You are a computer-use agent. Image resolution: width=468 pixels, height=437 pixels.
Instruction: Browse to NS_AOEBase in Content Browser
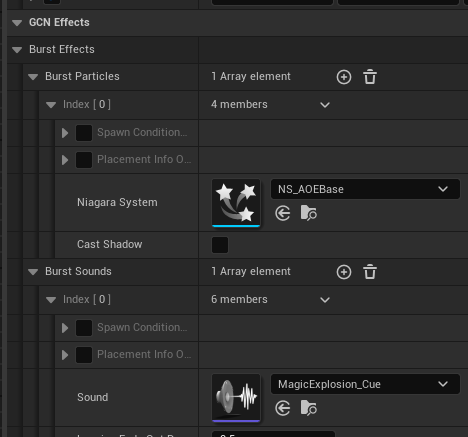(309, 213)
